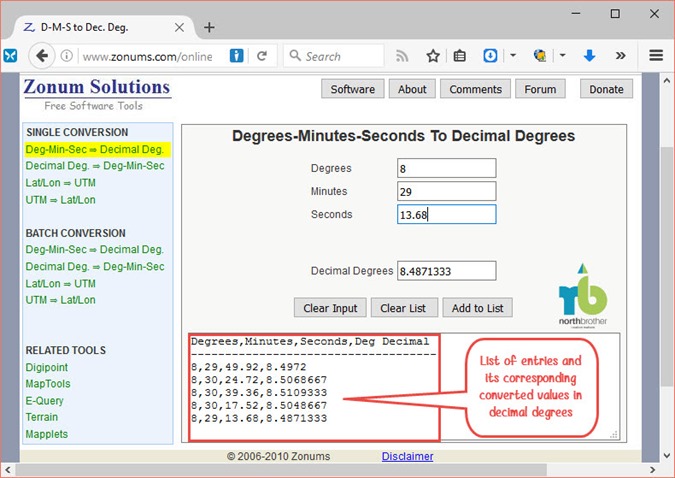Open batch Lat/Lon to UTM conversion

[x=60, y=283]
